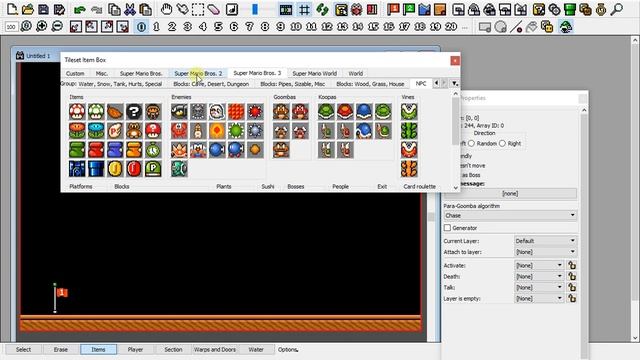Viewport: 640px width, 360px height.
Task: Open the Attach to layer dropdown
Action: (545, 252)
